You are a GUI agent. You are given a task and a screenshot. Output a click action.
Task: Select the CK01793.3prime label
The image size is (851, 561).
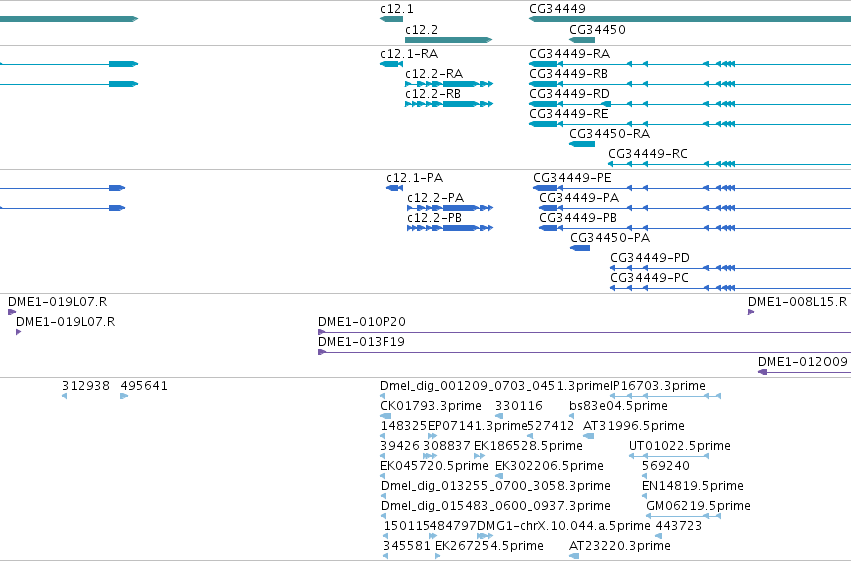[431, 406]
